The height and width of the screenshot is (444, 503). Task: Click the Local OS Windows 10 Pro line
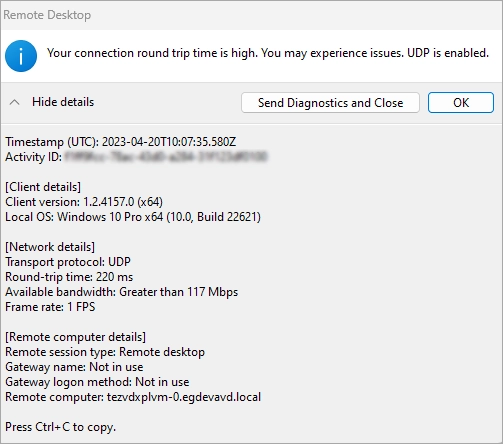point(133,217)
